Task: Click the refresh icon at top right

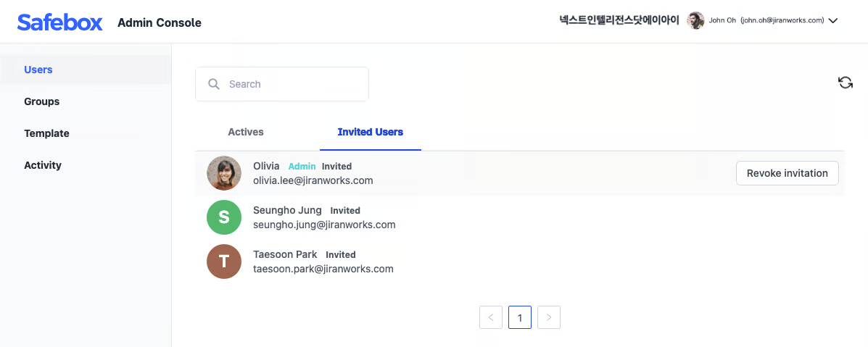Action: pos(845,83)
